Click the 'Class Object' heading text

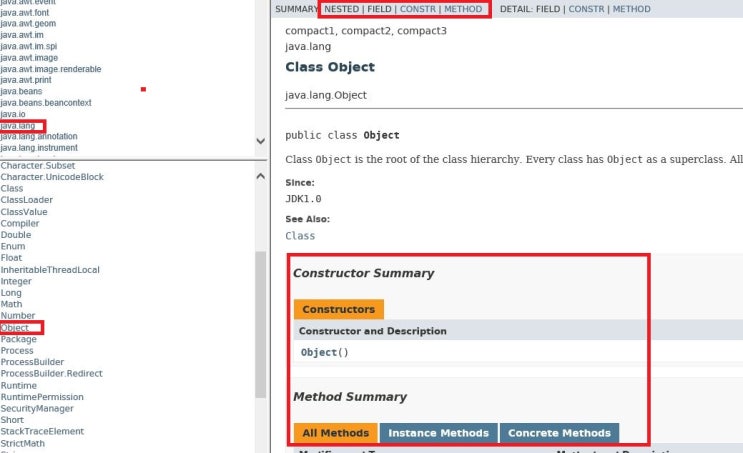coord(330,67)
